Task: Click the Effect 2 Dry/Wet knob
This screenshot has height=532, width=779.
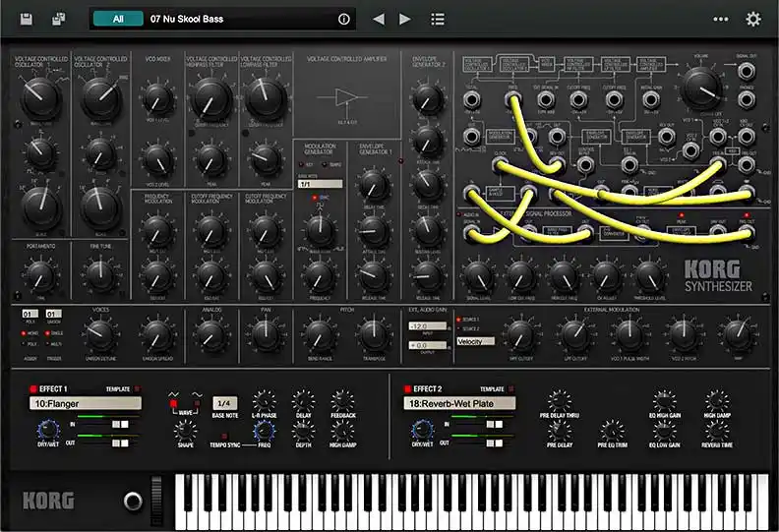Action: click(x=422, y=429)
